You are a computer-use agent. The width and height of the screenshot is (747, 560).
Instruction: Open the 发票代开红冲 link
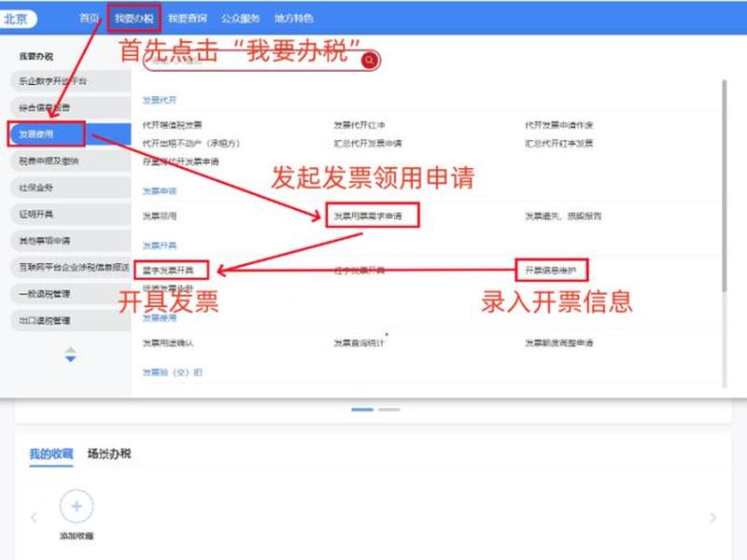click(359, 125)
